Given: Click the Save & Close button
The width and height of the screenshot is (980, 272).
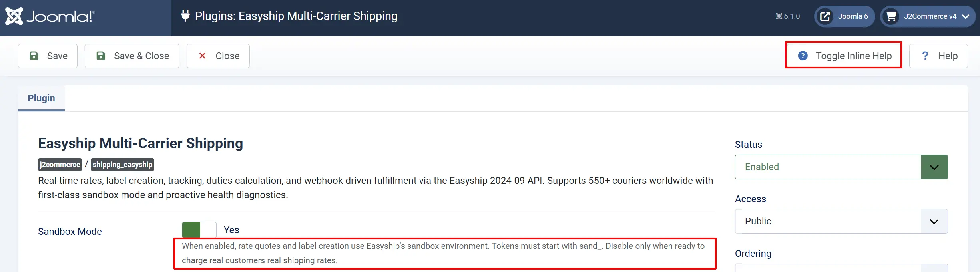Looking at the screenshot, I should pyautogui.click(x=132, y=56).
